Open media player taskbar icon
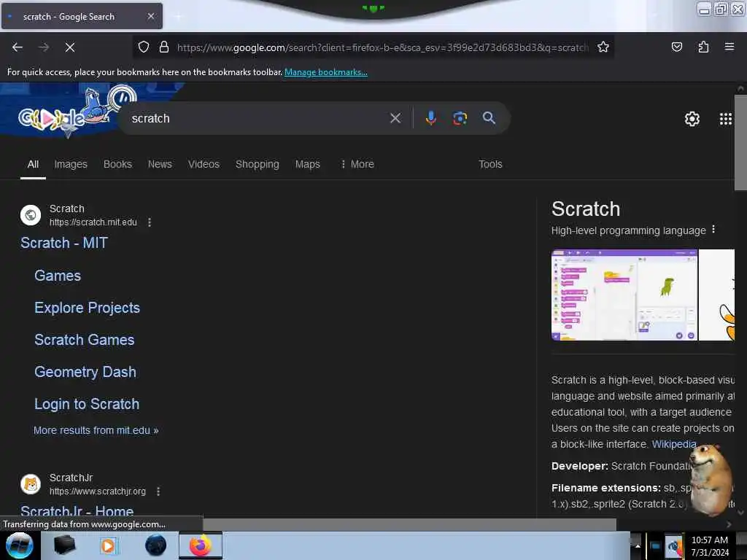Screen dimensions: 747x560 coord(109,545)
